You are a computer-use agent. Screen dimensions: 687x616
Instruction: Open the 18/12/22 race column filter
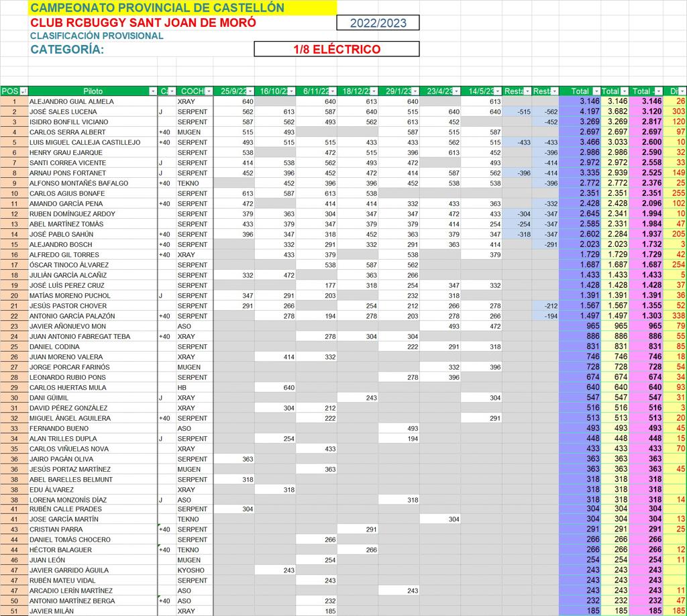tap(374, 91)
